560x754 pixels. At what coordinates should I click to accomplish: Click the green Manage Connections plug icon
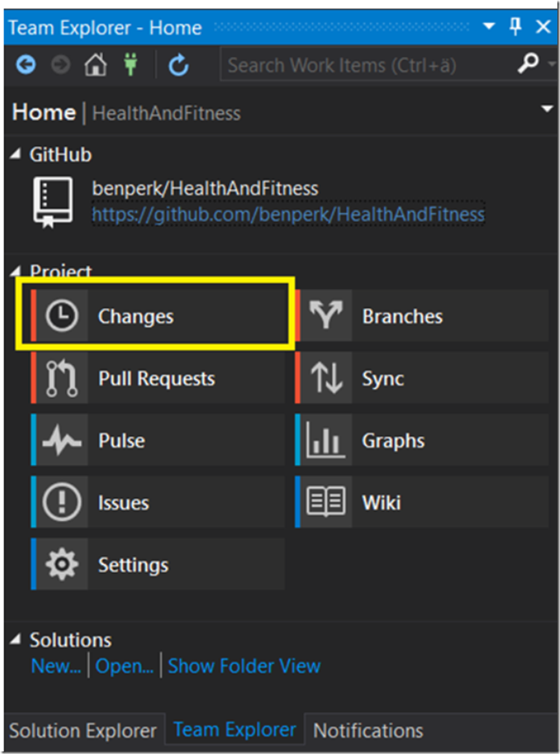[131, 65]
